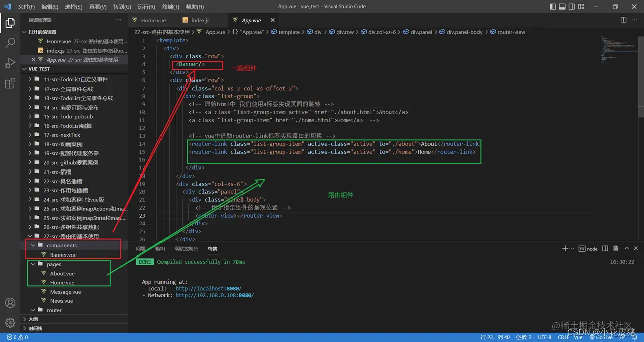The height and width of the screenshot is (342, 644).
Task: Kill terminal with the trash icon
Action: coord(616,248)
